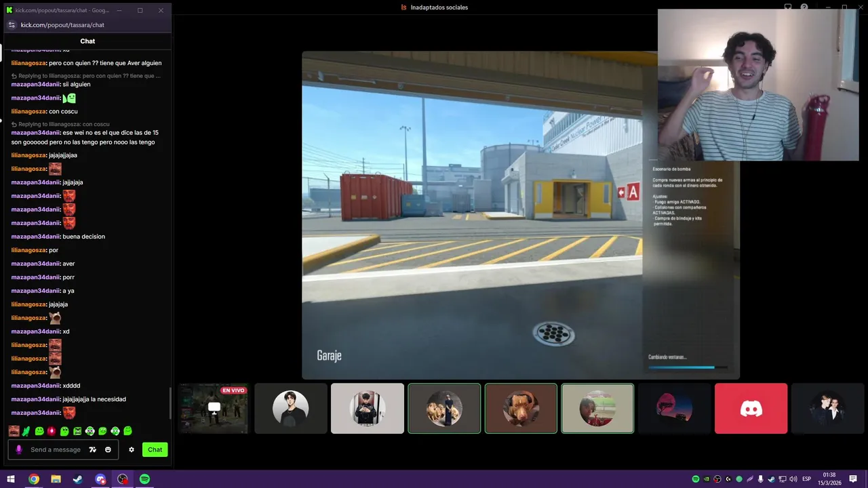Open Steam from taskbar
Screen dimensions: 868x488
coord(78,479)
